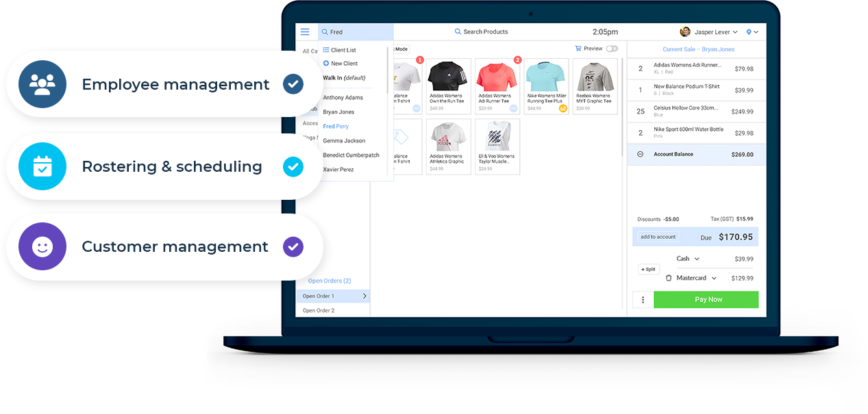Open the Open Orders (2) link
The image size is (868, 414).
(x=330, y=281)
